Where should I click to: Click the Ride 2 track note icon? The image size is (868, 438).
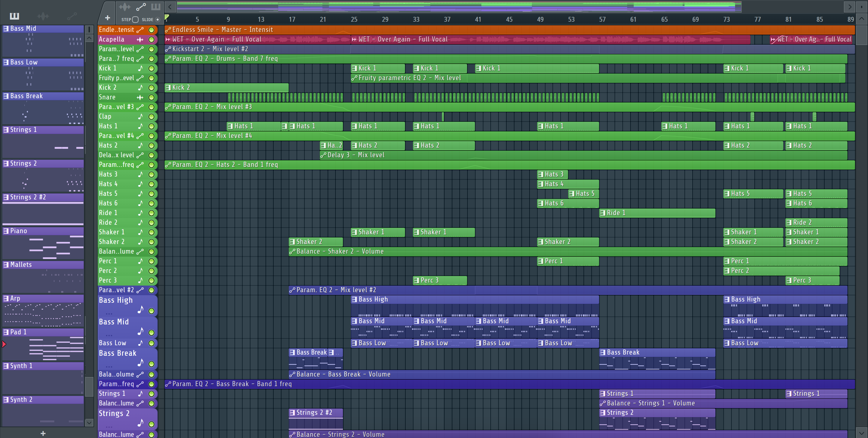coord(140,223)
